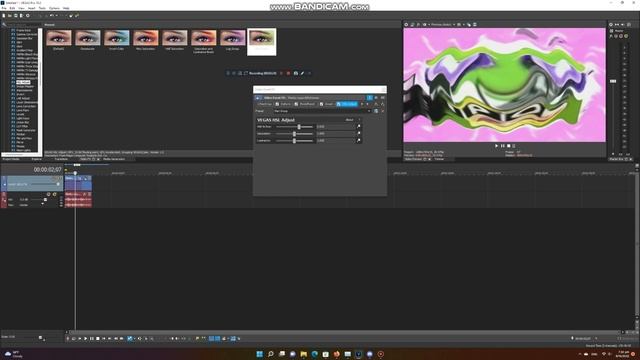Click Play From Start in transport bar

80,338
